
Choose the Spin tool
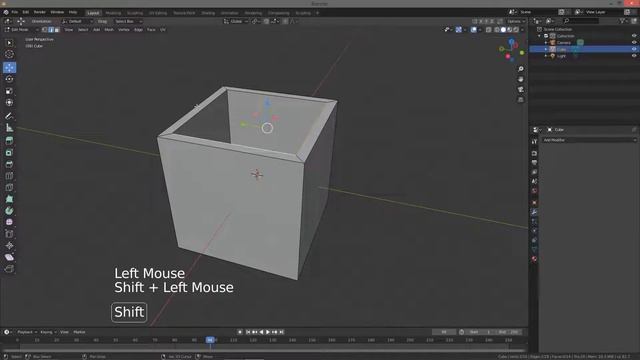click(9, 211)
